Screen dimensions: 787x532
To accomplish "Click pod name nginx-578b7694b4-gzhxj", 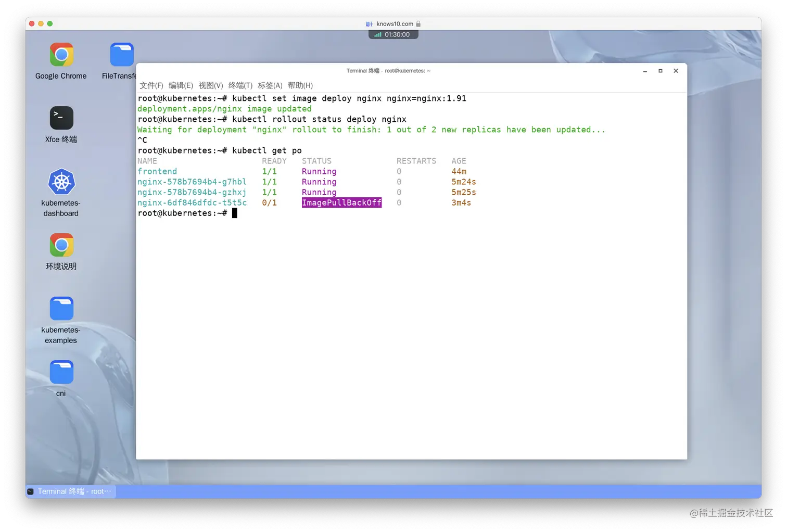I will (x=192, y=192).
